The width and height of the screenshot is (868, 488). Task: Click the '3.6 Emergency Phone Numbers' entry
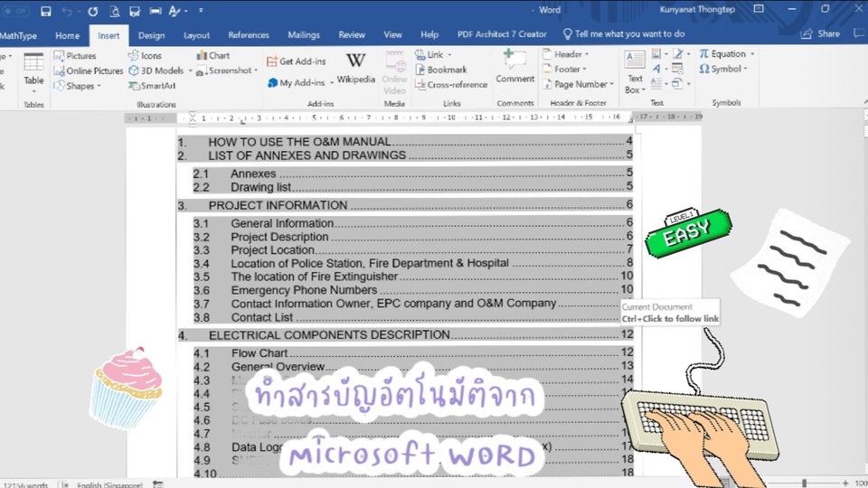[413, 290]
